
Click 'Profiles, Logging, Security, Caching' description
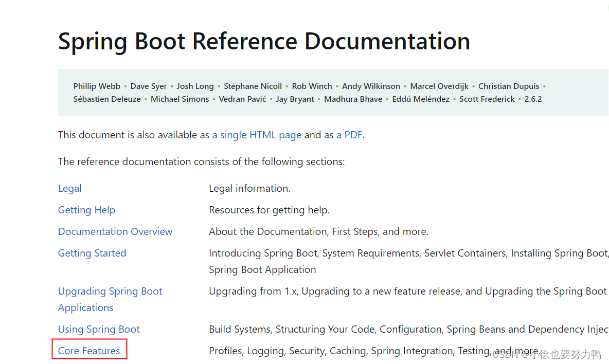coord(374,351)
